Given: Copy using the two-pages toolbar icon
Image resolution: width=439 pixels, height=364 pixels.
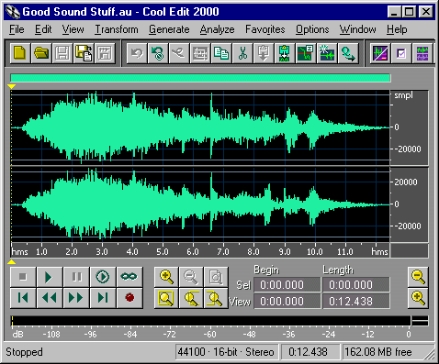Looking at the screenshot, I should (x=221, y=53).
